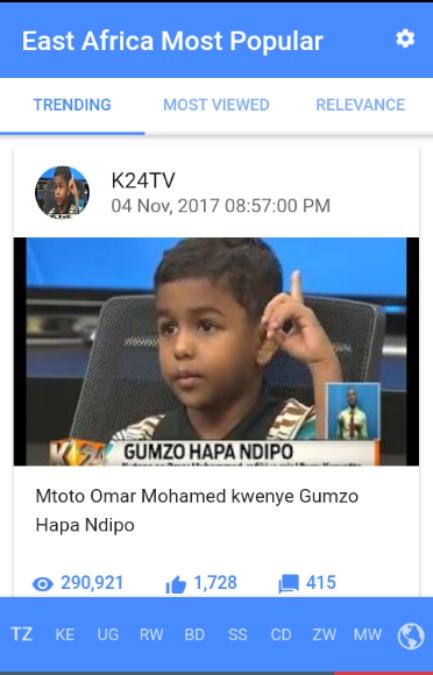Choose RW country filter
The height and width of the screenshot is (675, 433).
[x=151, y=635]
